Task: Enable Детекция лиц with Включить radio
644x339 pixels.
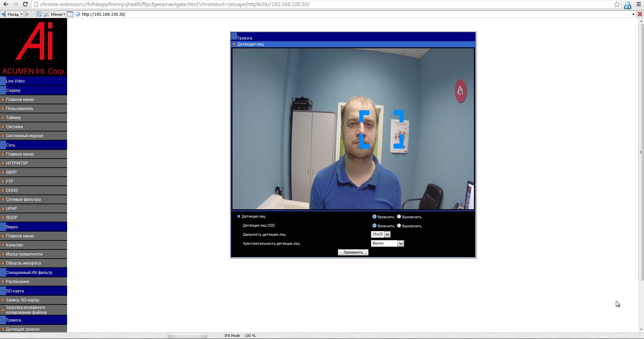Action: click(374, 217)
